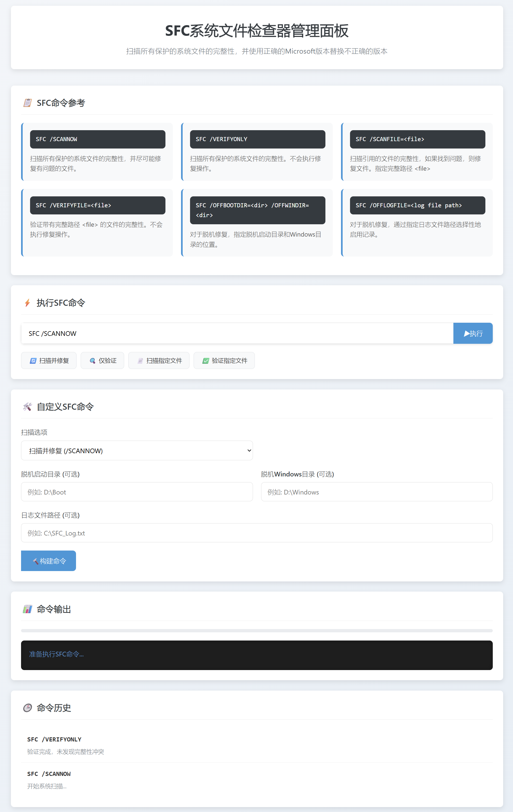Click the 脱机启动目录 (可选) label
513x812 pixels.
click(50, 474)
